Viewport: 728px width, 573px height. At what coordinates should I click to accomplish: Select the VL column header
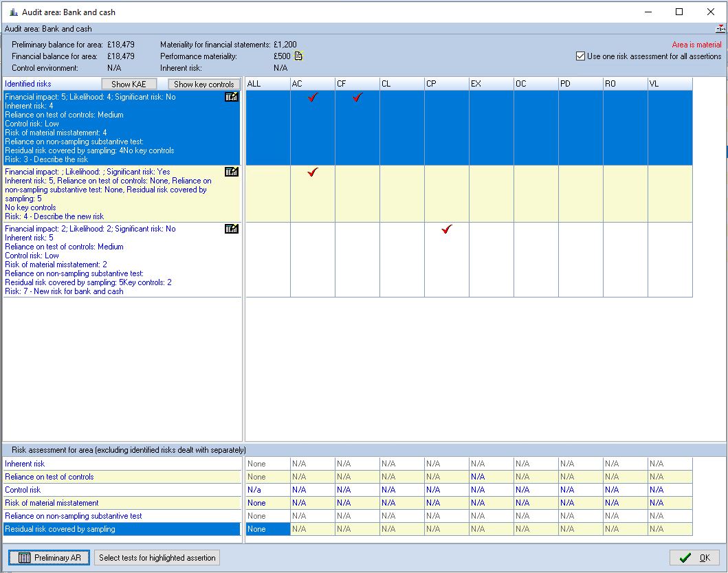(x=670, y=84)
